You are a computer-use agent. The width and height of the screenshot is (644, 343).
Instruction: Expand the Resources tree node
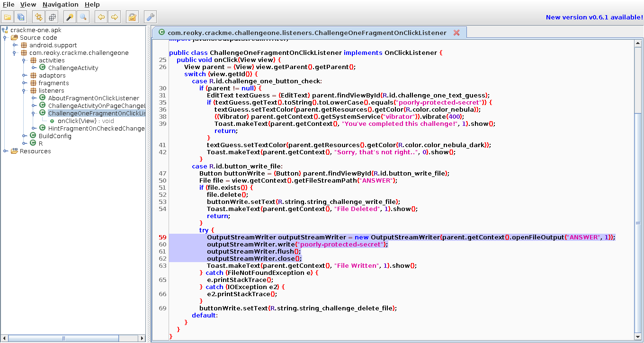5,151
